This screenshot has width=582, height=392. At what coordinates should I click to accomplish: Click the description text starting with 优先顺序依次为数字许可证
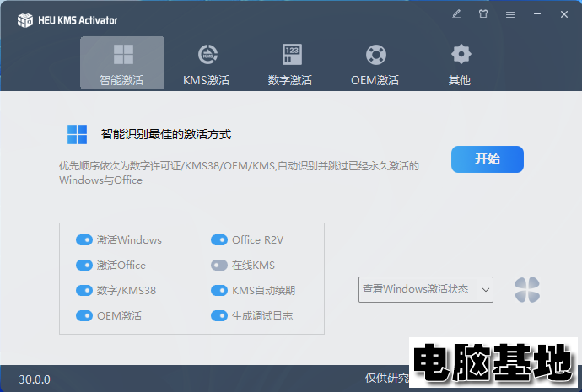point(239,173)
